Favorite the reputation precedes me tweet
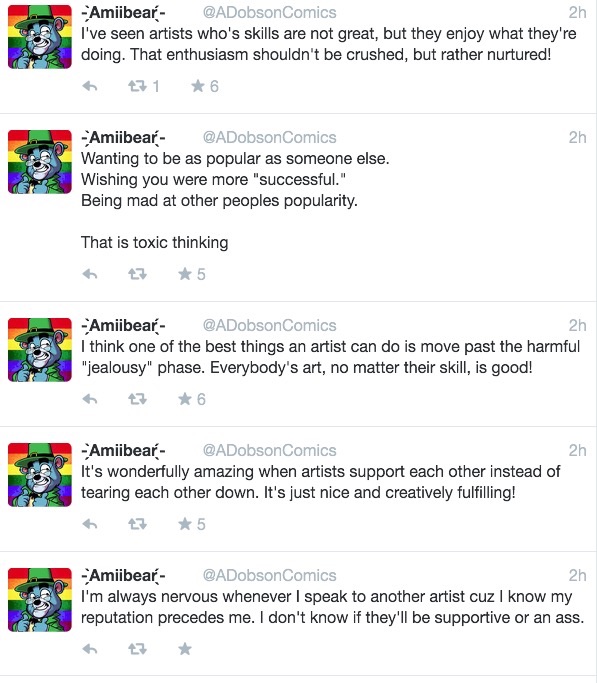 [185, 649]
